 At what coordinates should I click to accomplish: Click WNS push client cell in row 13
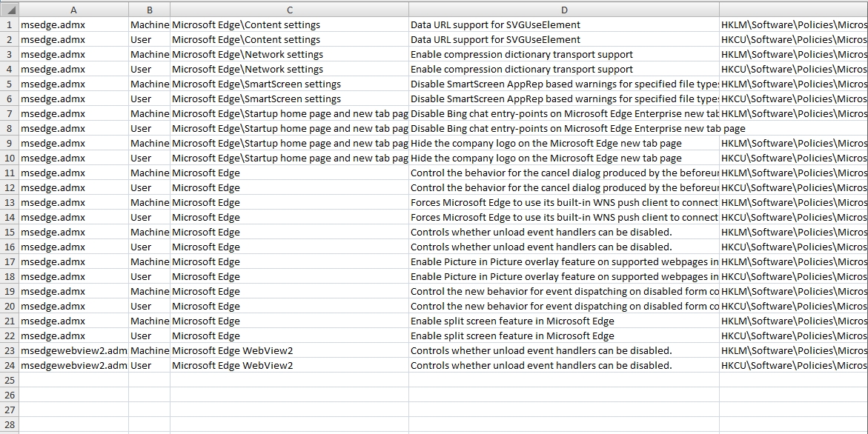564,202
